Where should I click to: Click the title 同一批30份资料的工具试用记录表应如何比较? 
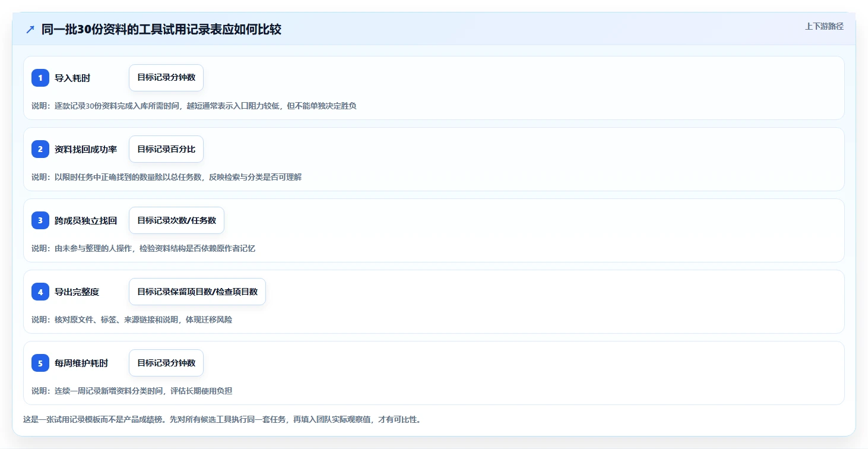(x=161, y=30)
